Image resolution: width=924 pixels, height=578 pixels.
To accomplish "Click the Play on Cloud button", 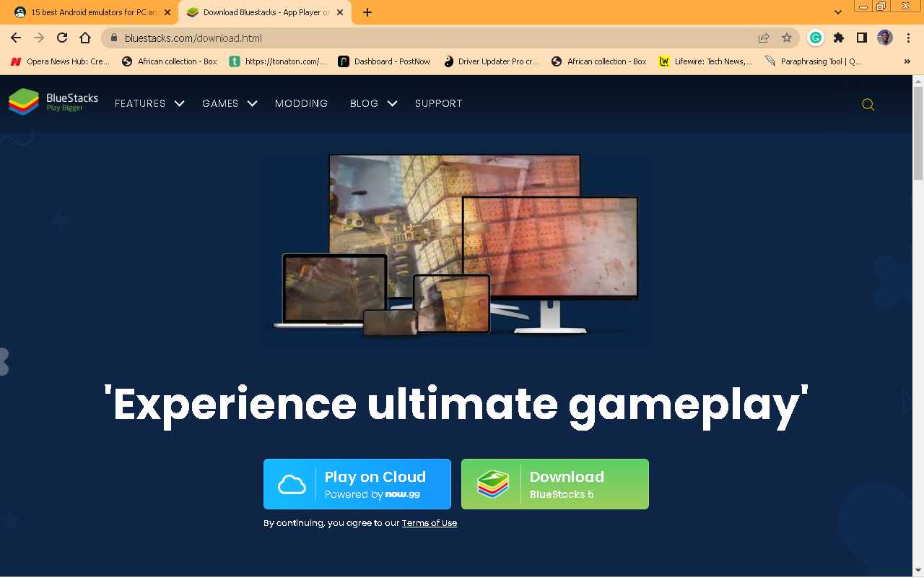I will (357, 484).
